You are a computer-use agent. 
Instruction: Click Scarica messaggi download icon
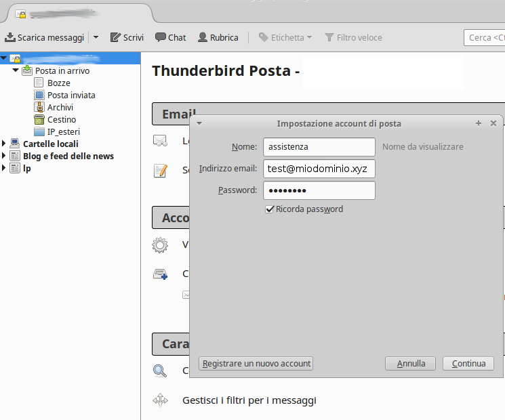[11, 37]
